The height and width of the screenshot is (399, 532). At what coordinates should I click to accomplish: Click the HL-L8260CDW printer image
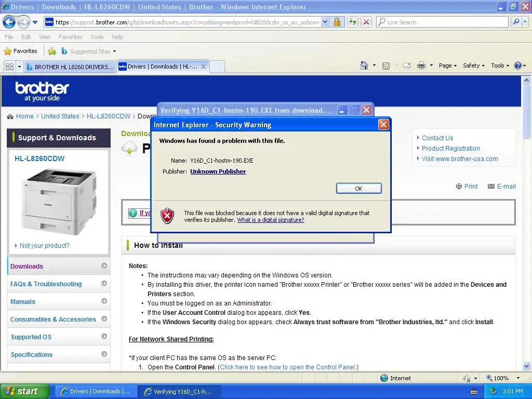coord(59,202)
